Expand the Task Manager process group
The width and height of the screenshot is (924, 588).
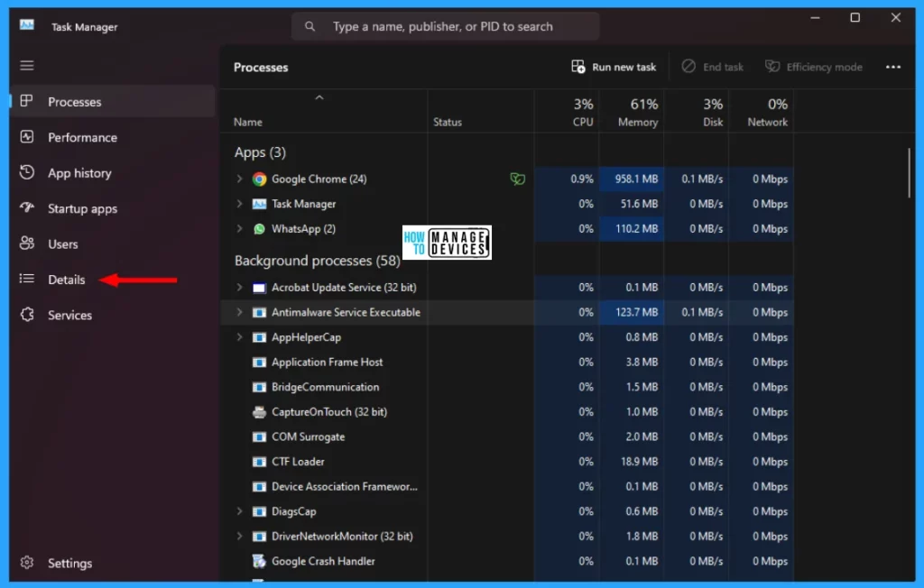click(x=239, y=203)
